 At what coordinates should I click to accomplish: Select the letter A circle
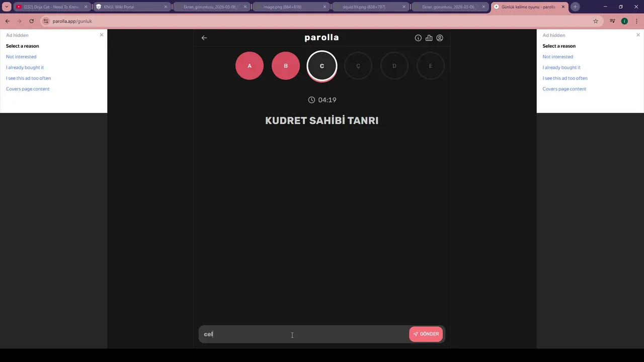250,66
